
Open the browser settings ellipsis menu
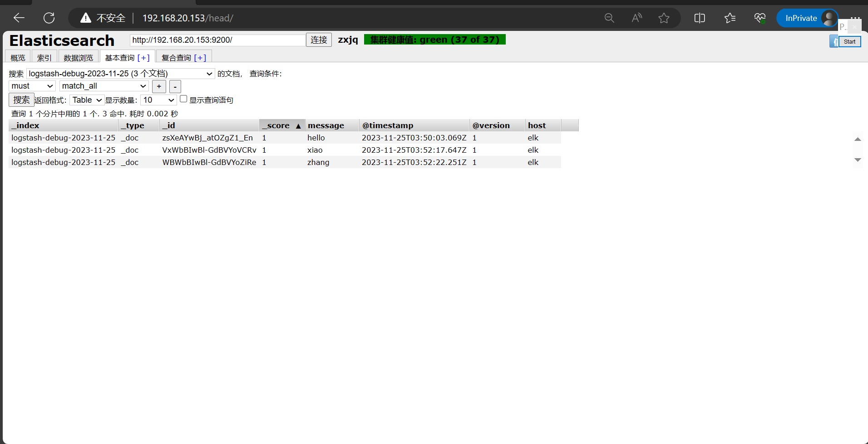pos(855,18)
